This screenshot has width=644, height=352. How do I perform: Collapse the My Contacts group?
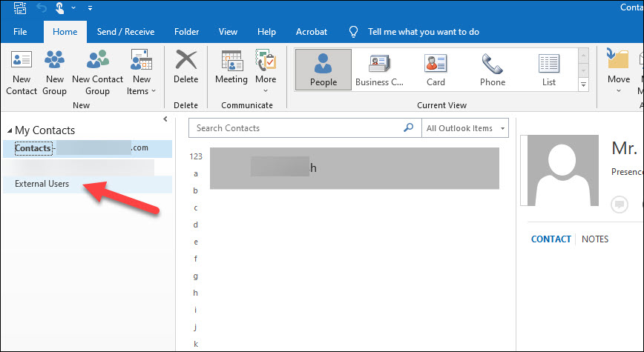(x=10, y=131)
